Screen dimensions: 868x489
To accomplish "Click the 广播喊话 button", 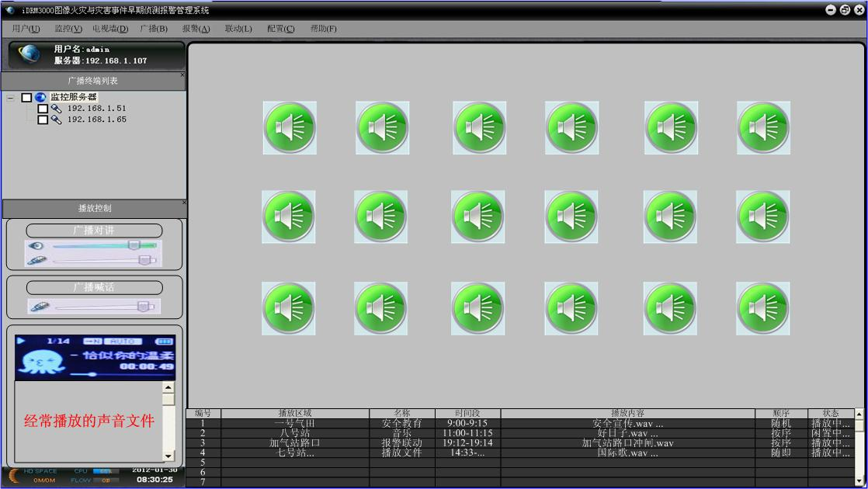I will 94,287.
